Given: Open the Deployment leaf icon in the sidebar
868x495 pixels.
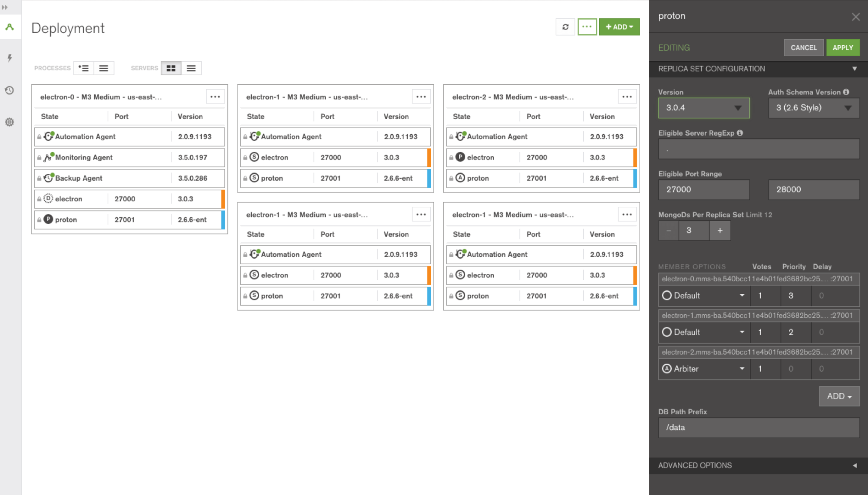Looking at the screenshot, I should pyautogui.click(x=10, y=27).
